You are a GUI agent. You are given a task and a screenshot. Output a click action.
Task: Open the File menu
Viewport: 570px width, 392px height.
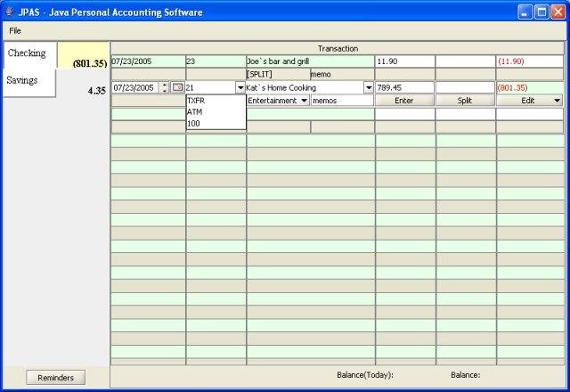coord(15,31)
